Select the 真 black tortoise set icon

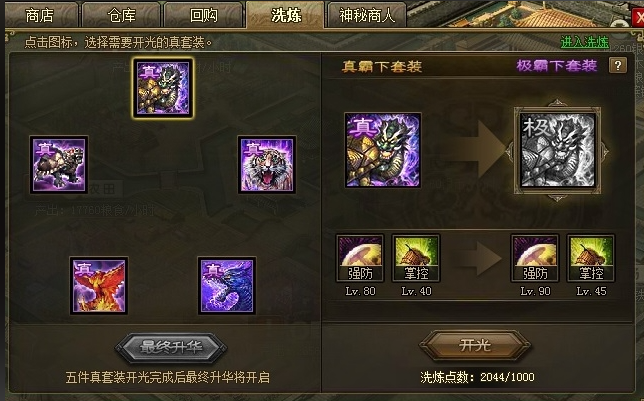click(59, 165)
